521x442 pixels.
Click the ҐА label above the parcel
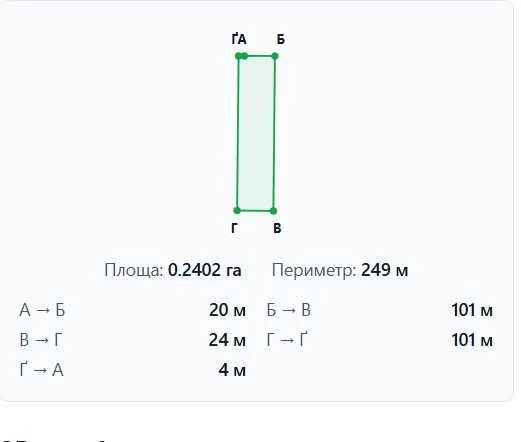[x=239, y=39]
